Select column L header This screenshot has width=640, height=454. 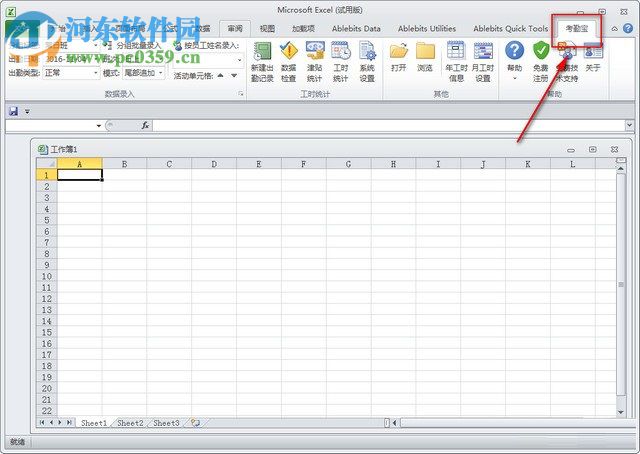click(x=572, y=164)
